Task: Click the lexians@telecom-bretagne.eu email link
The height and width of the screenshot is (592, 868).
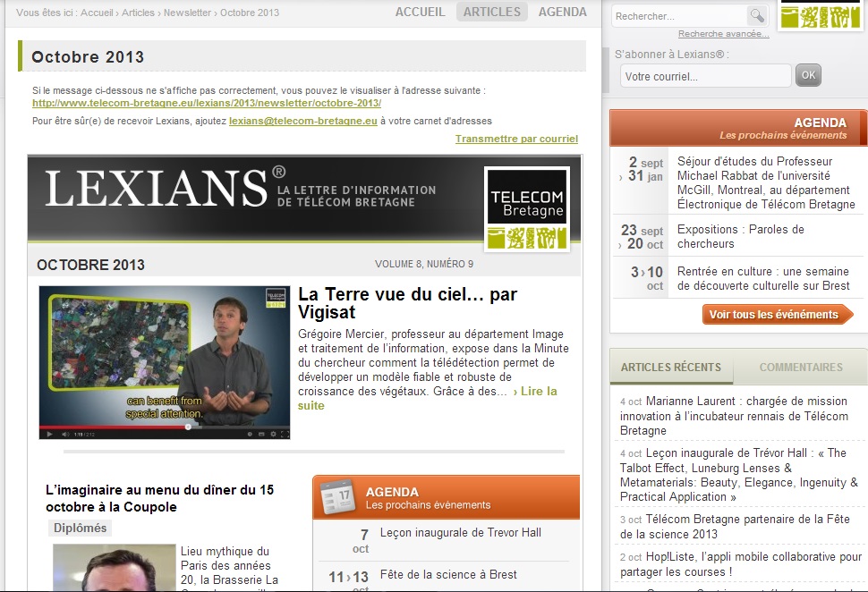Action: pos(302,121)
